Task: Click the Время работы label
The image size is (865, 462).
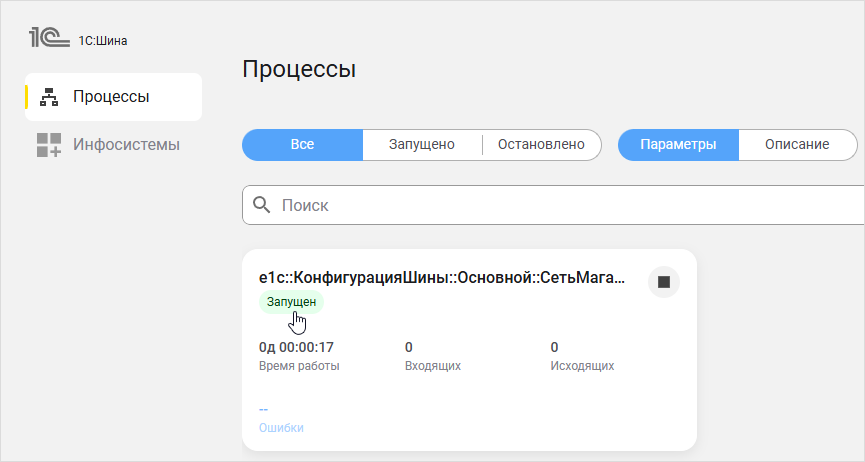Action: coord(299,366)
